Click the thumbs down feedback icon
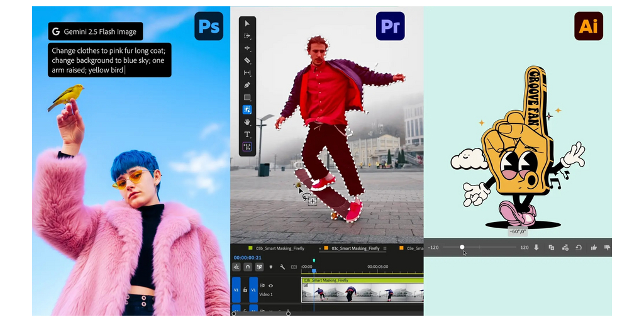This screenshot has width=644, height=322. (x=607, y=248)
